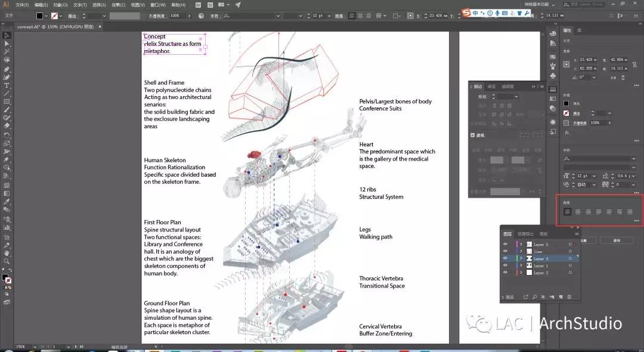Image resolution: width=644 pixels, height=352 pixels.
Task: Open the Object menu
Action: (x=60, y=5)
